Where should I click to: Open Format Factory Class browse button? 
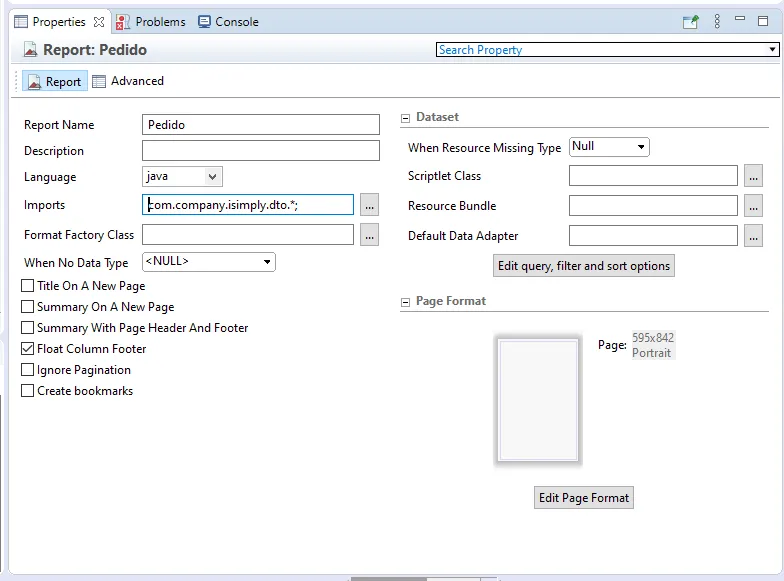click(x=370, y=234)
